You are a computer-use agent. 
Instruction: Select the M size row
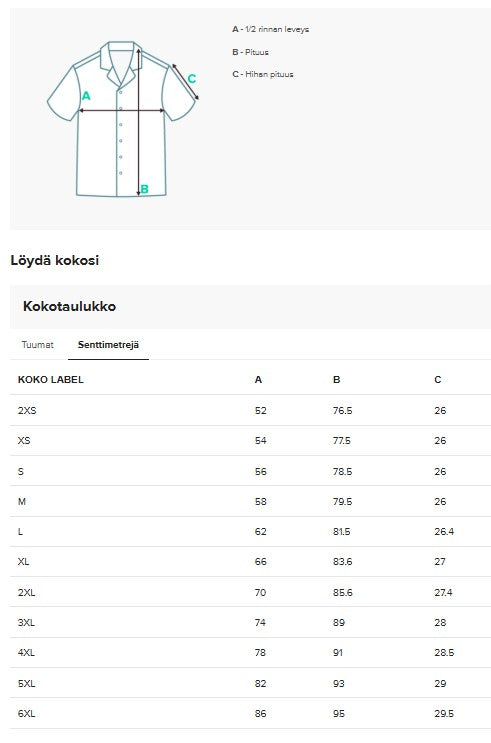[250, 501]
